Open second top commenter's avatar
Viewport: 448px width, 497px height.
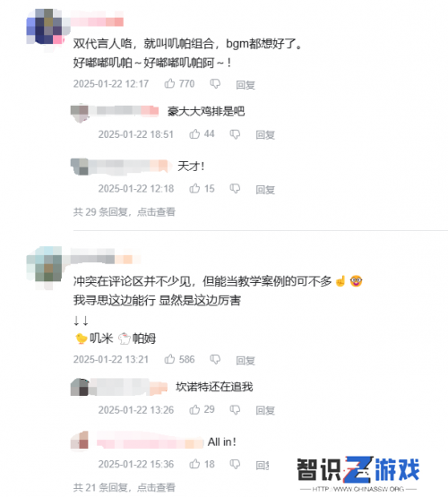tap(45, 265)
